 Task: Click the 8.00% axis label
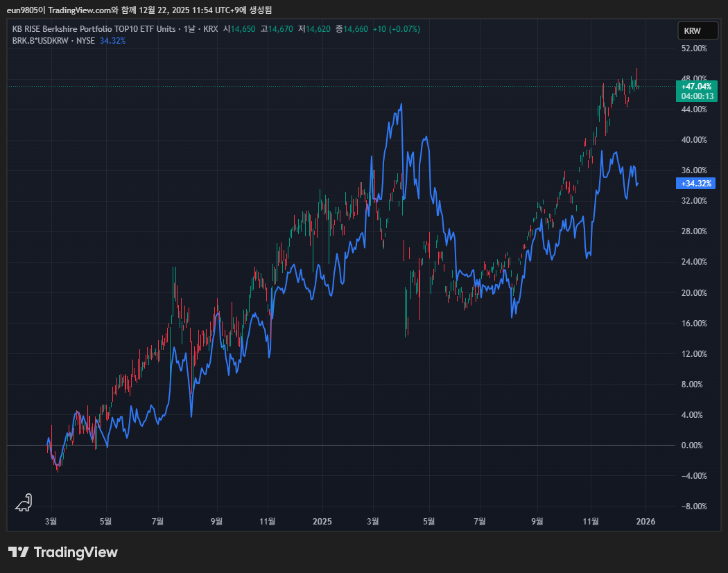point(692,384)
